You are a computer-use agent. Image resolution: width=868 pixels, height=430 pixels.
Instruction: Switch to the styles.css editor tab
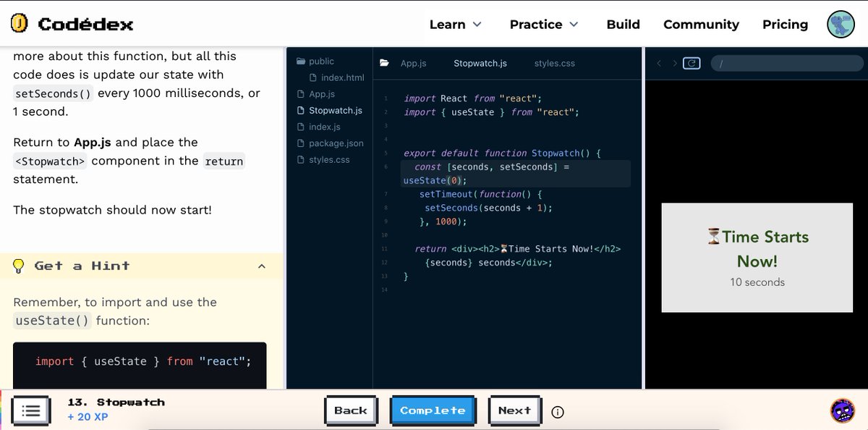point(555,63)
